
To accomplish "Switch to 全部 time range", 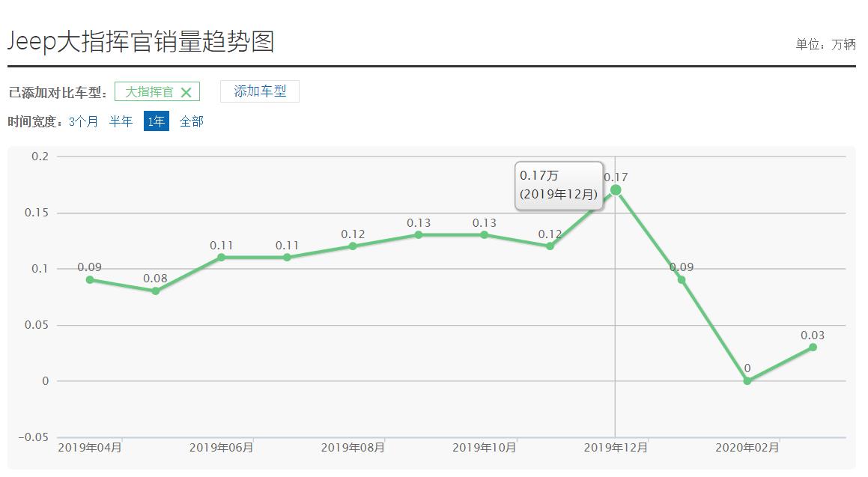I will 191,121.
